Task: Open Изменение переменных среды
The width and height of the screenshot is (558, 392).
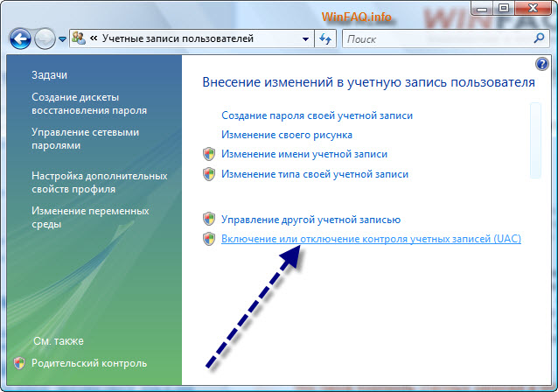Action: (90, 217)
